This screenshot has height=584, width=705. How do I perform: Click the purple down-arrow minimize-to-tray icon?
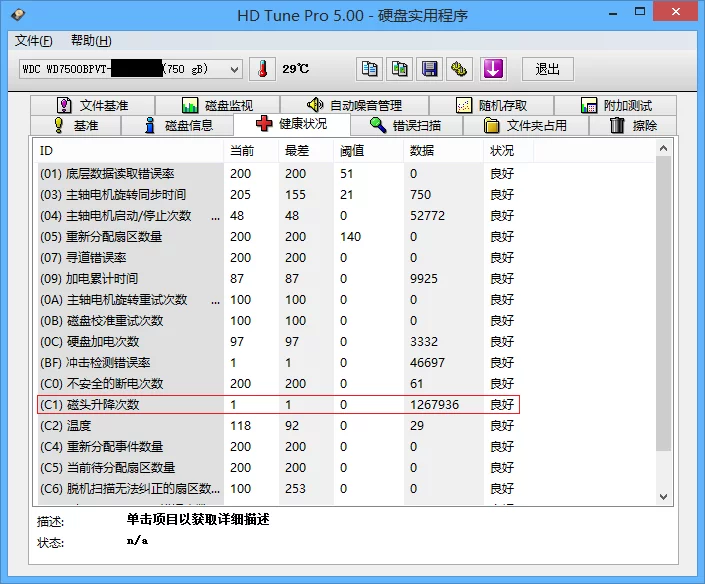coord(493,69)
